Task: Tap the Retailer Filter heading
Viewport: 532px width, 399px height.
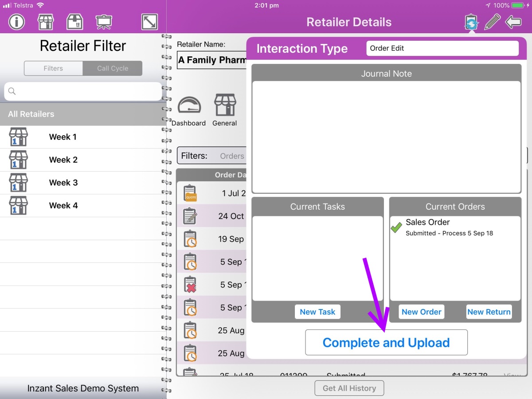Action: click(83, 46)
